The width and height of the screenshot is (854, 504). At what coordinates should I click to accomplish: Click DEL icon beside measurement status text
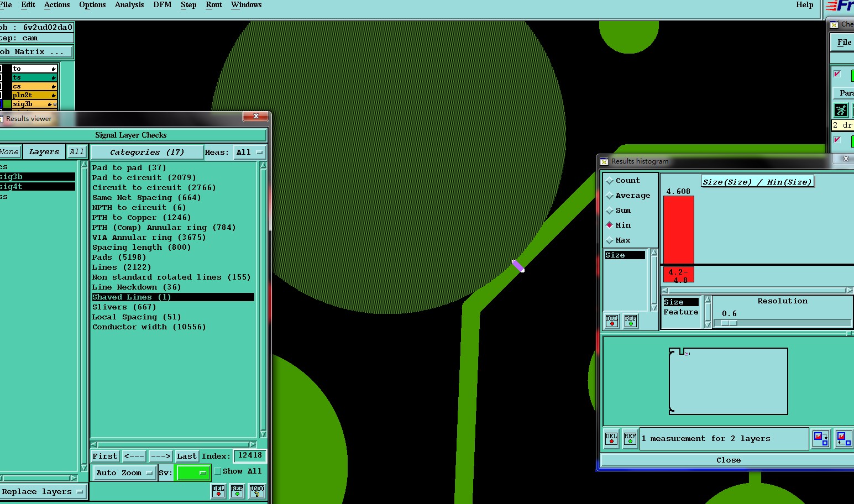pos(611,439)
